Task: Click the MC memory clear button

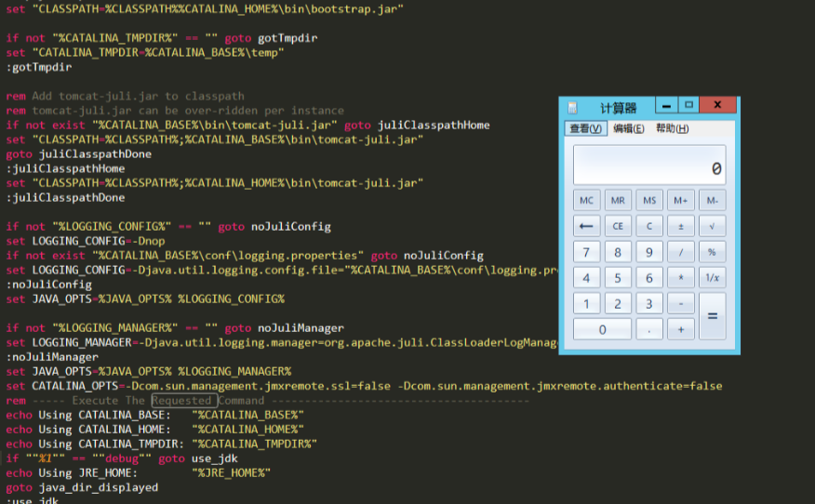Action: (x=586, y=201)
